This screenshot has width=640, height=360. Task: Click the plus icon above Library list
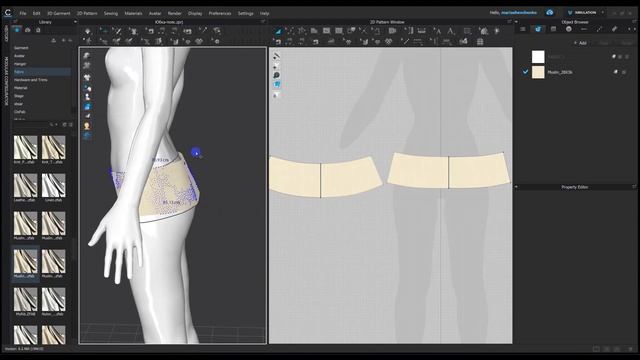tap(63, 40)
